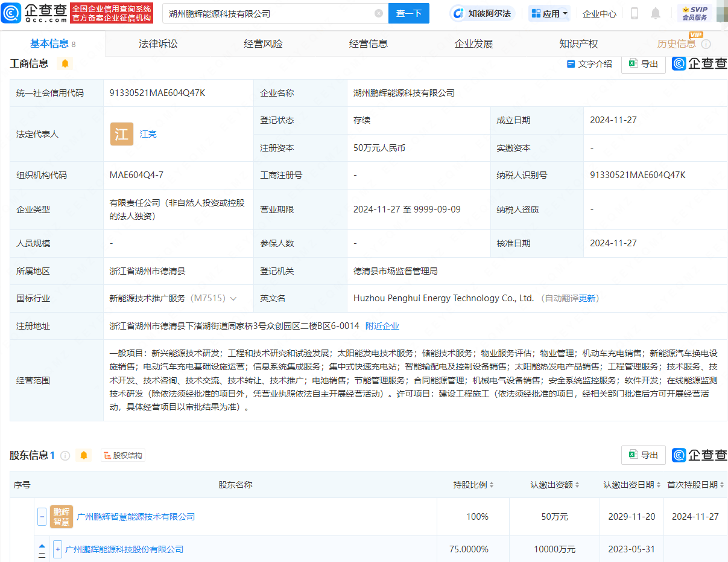
Task: Click info icon next to 股东信息
Action: tap(65, 455)
